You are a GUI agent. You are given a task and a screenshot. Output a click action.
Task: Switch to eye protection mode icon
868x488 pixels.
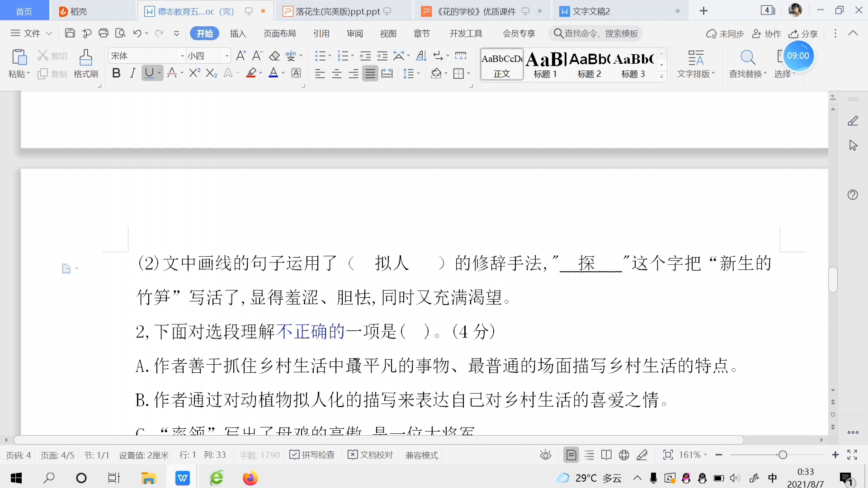tap(546, 455)
